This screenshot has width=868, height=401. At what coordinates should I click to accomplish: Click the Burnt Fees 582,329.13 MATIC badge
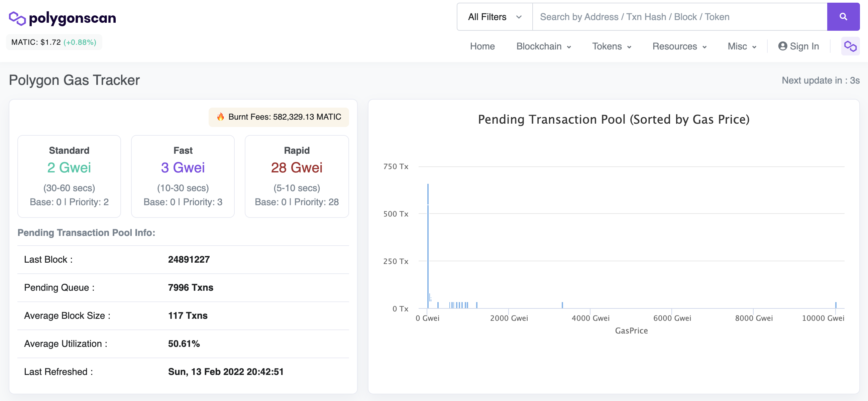tap(279, 117)
